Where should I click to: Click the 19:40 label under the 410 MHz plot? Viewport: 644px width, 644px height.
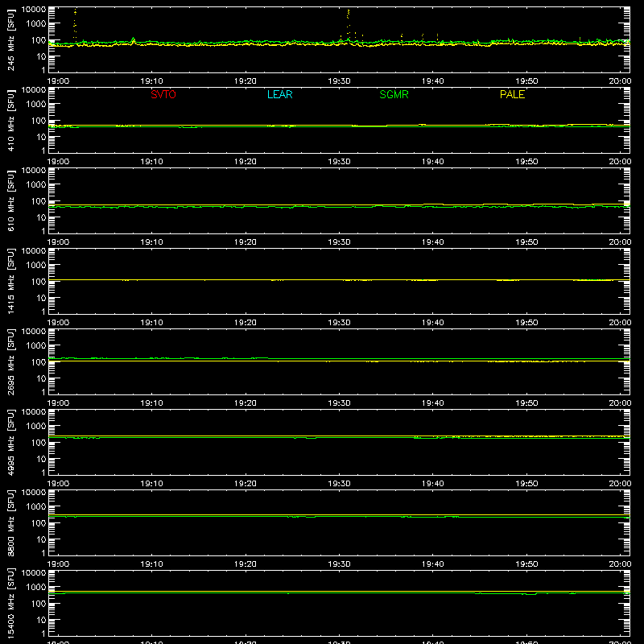(x=433, y=162)
